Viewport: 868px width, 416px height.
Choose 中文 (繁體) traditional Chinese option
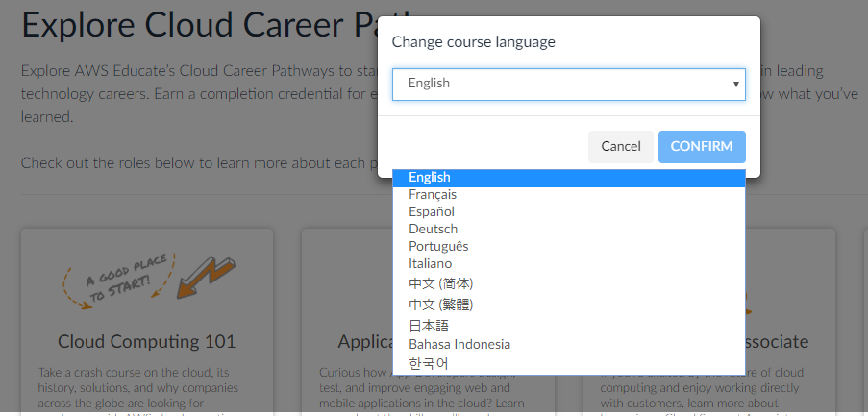tap(568, 305)
